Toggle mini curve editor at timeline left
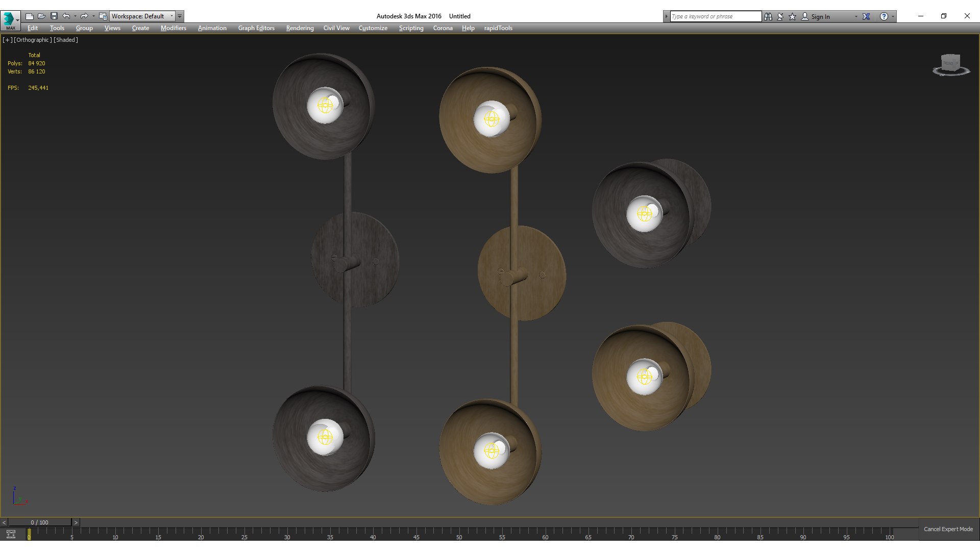The height and width of the screenshot is (551, 980). (x=11, y=534)
